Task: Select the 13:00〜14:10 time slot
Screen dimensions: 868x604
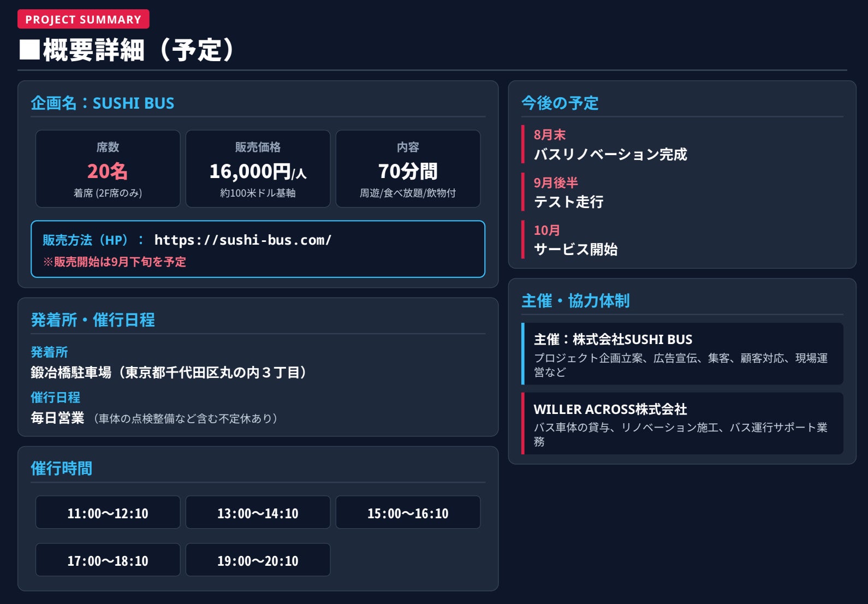Action: click(x=258, y=512)
